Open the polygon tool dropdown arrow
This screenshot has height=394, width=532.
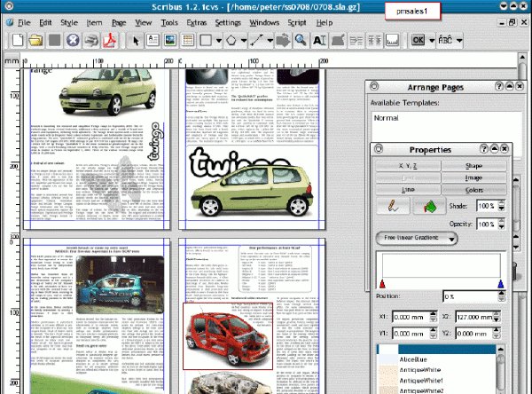244,41
